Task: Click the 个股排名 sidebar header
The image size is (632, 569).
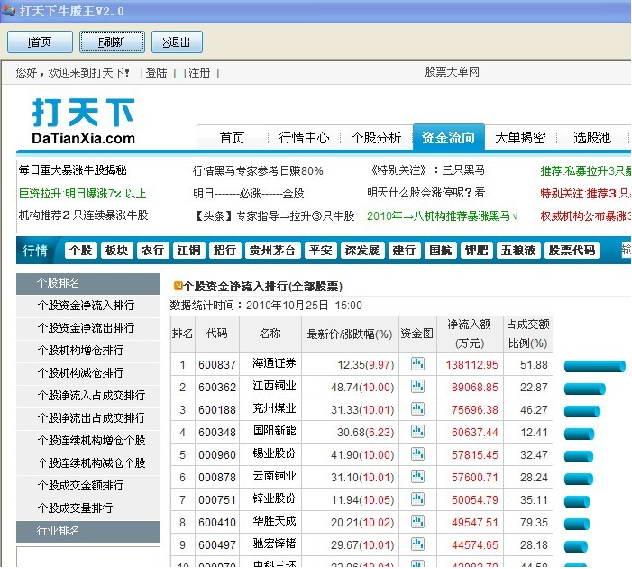Action: 88,284
